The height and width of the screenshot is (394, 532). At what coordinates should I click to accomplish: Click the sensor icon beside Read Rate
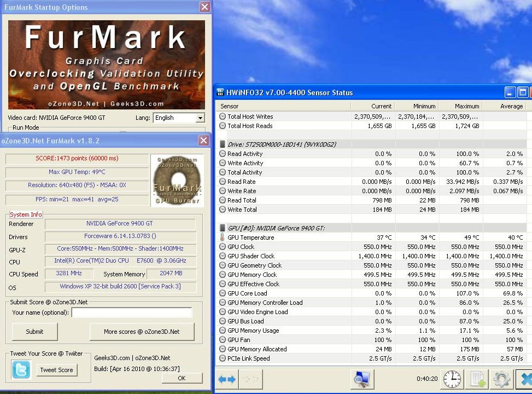(x=222, y=181)
